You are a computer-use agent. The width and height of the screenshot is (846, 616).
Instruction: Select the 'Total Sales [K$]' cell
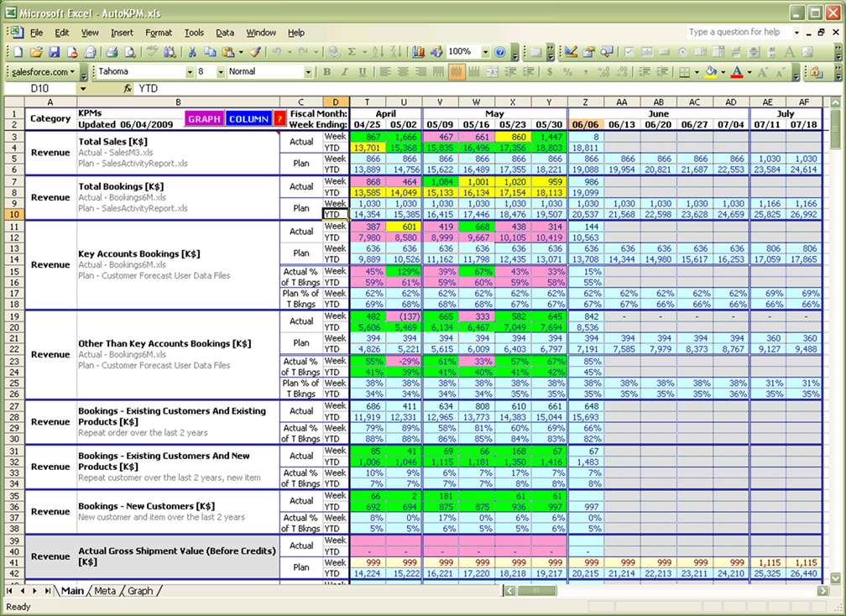coord(178,153)
